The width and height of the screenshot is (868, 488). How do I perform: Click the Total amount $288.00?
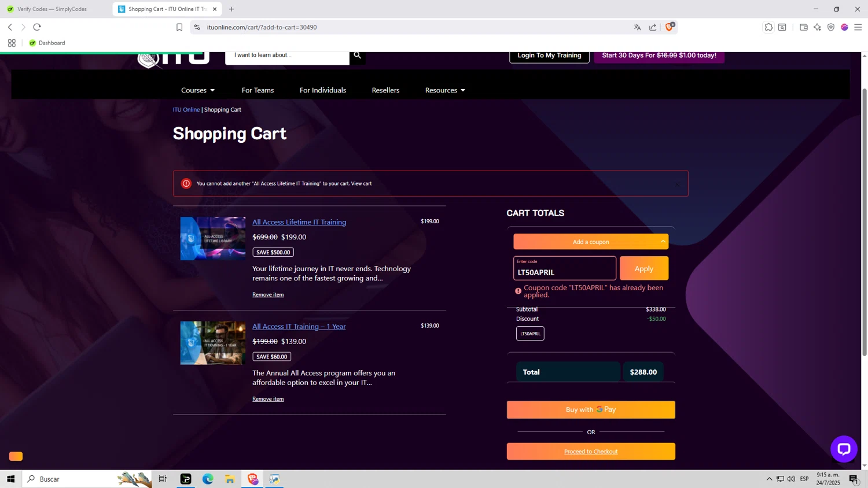click(643, 372)
